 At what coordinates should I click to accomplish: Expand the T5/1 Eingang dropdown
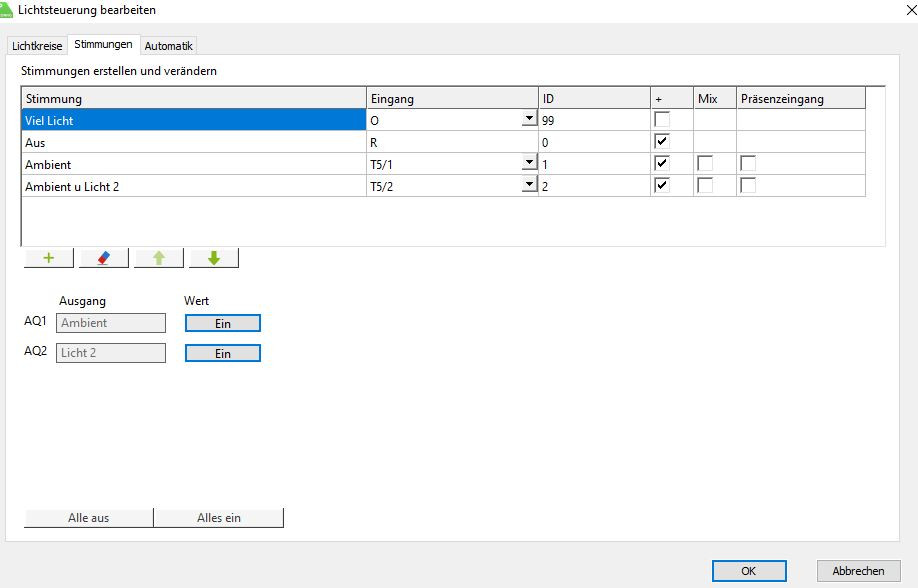(x=528, y=164)
